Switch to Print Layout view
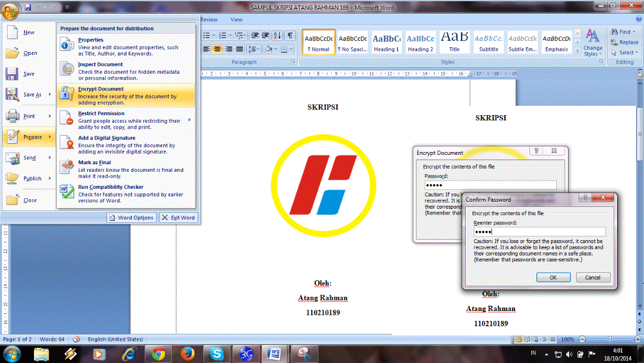This screenshot has height=363, width=644. point(518,340)
